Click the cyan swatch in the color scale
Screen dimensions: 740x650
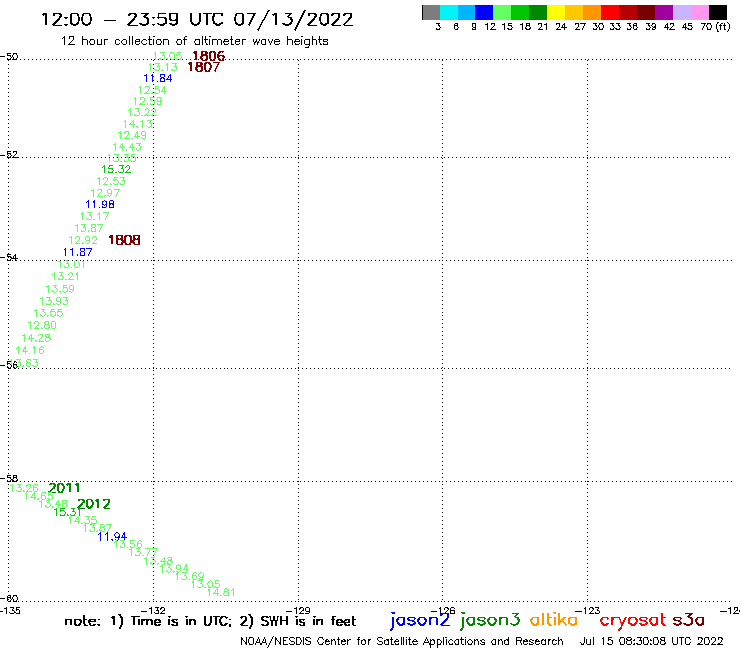pyautogui.click(x=449, y=12)
